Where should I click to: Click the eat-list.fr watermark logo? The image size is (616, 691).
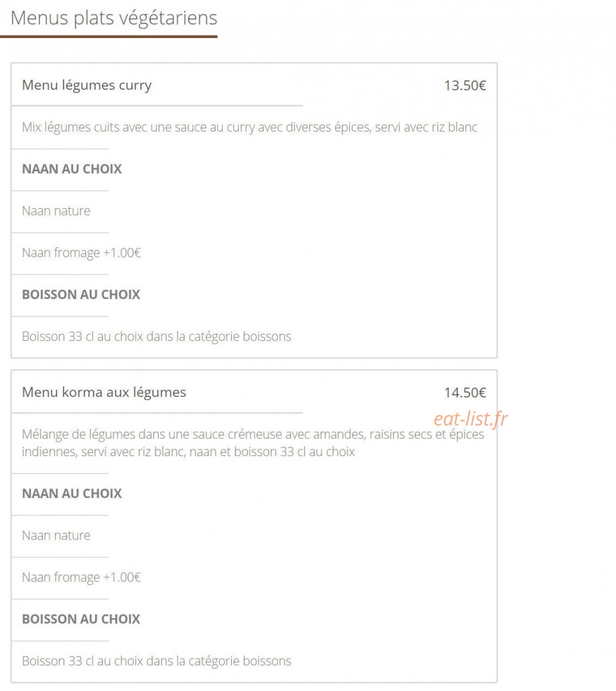coord(471,419)
